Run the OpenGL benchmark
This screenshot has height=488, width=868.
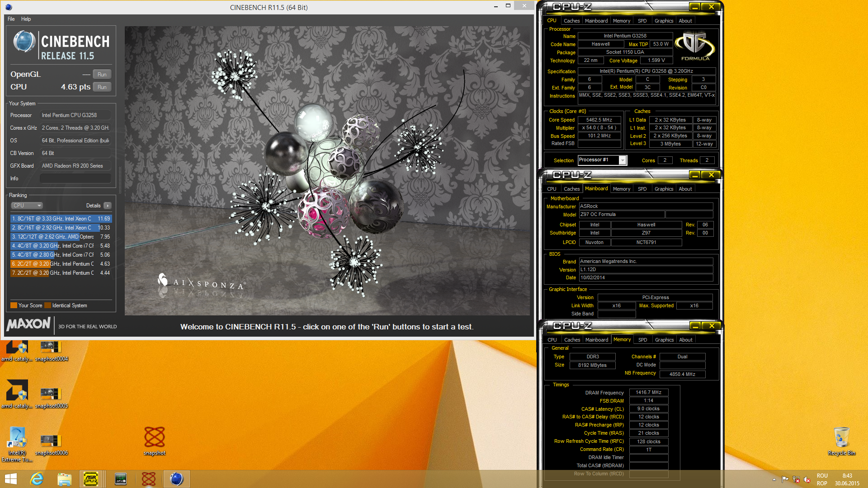pos(102,75)
